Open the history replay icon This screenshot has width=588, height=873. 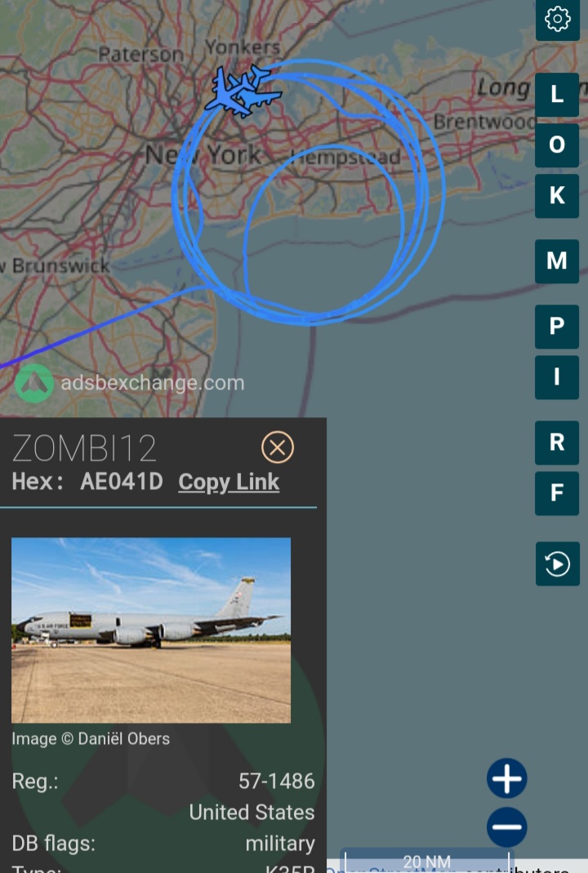pyautogui.click(x=557, y=563)
